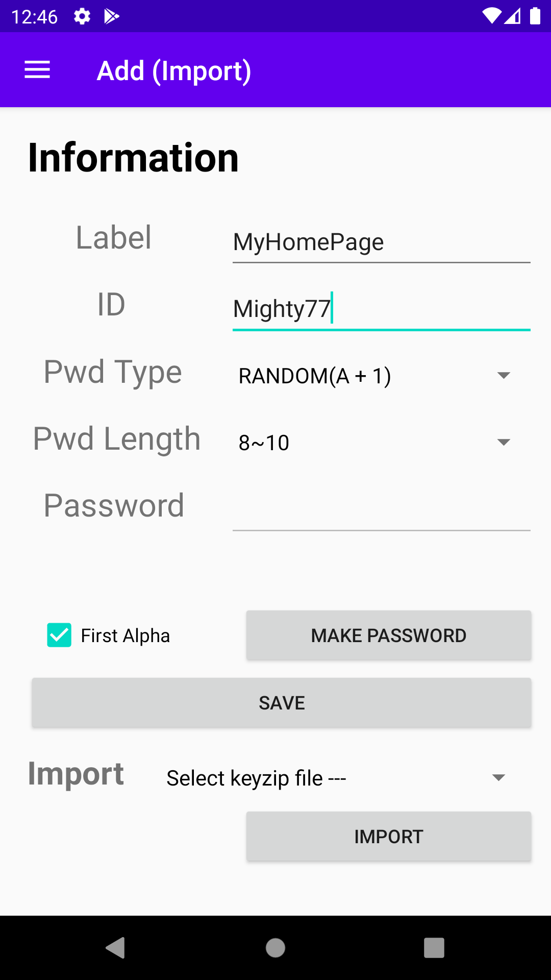Click the SAVE button
This screenshot has height=980, width=551.
[282, 703]
